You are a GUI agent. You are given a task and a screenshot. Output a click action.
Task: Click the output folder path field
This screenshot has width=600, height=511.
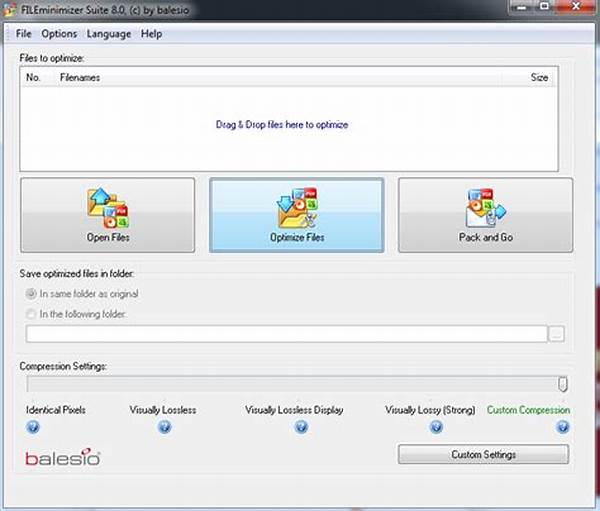pos(286,334)
